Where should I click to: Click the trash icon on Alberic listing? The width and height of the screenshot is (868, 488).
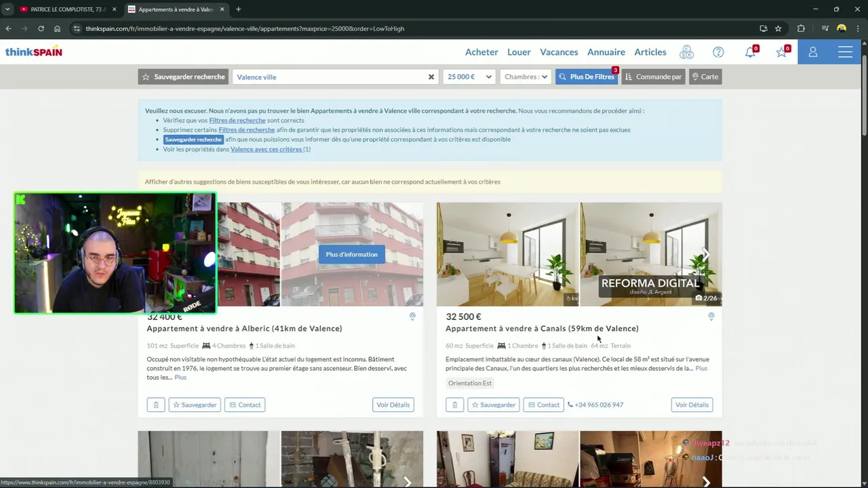156,405
